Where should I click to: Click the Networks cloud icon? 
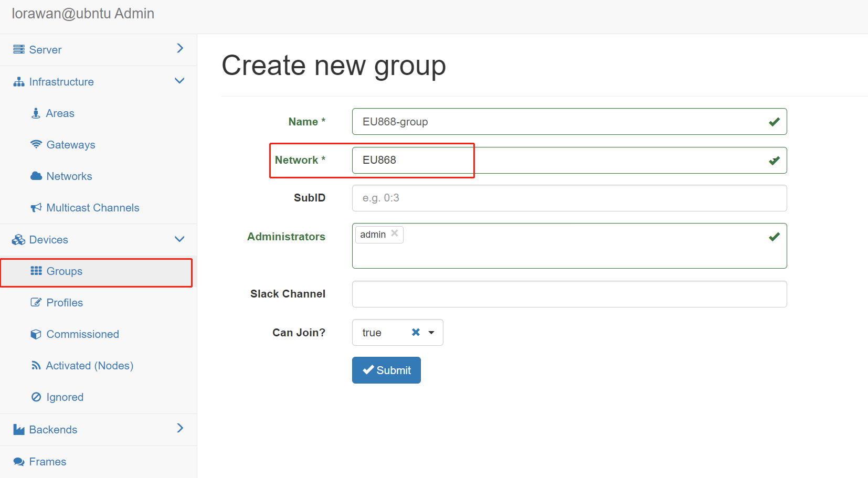(36, 176)
